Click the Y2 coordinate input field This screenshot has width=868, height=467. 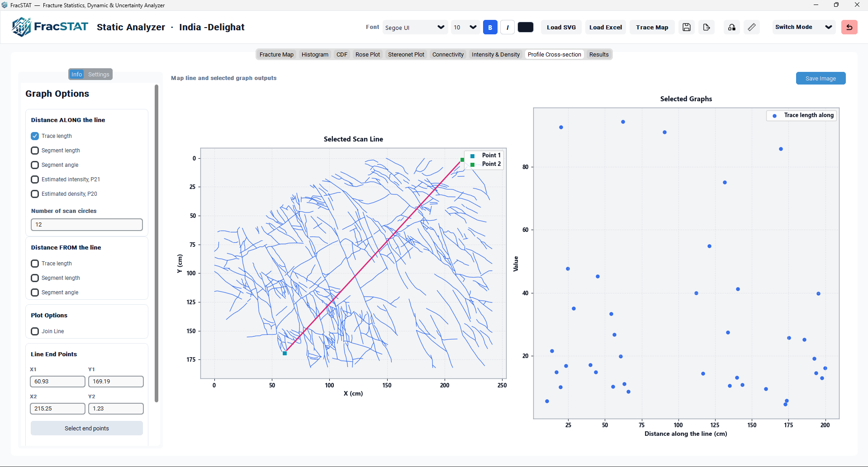(116, 409)
